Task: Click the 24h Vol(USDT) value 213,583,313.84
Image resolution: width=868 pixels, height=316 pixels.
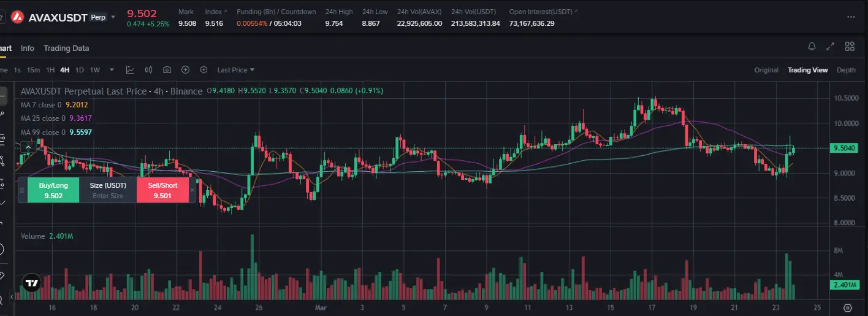Action: [476, 23]
